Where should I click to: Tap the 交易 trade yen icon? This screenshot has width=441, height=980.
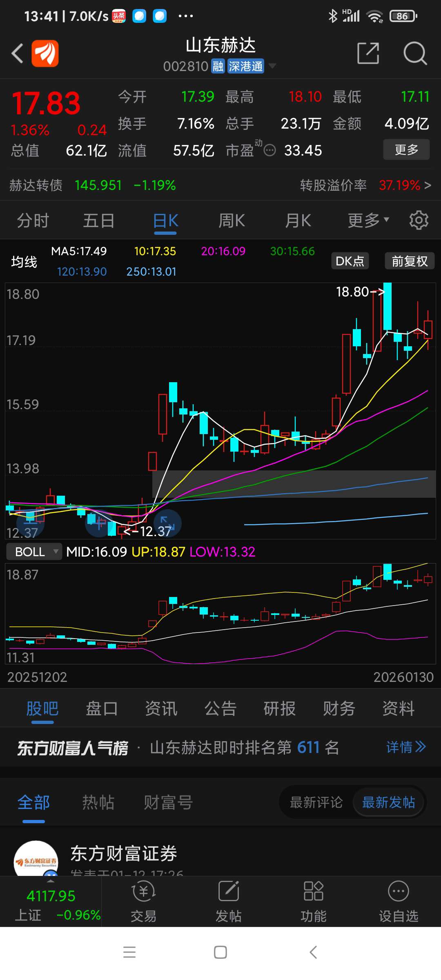pyautogui.click(x=143, y=891)
